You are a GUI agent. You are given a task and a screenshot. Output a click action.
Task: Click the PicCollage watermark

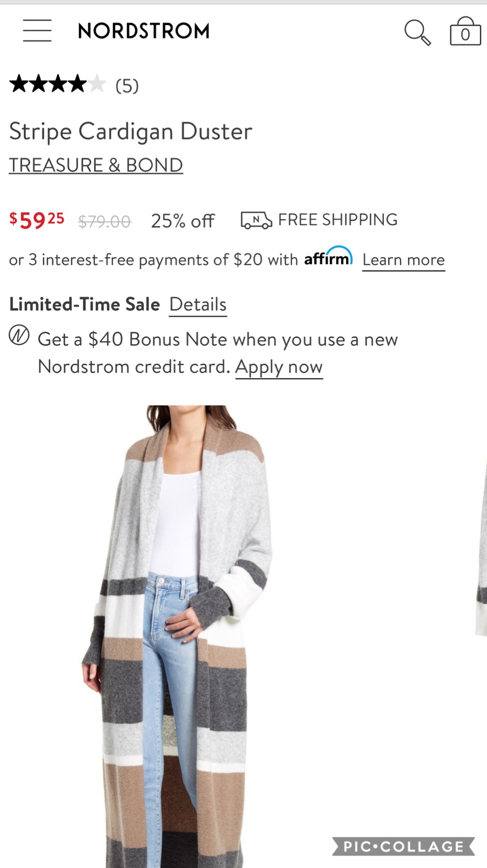[403, 846]
